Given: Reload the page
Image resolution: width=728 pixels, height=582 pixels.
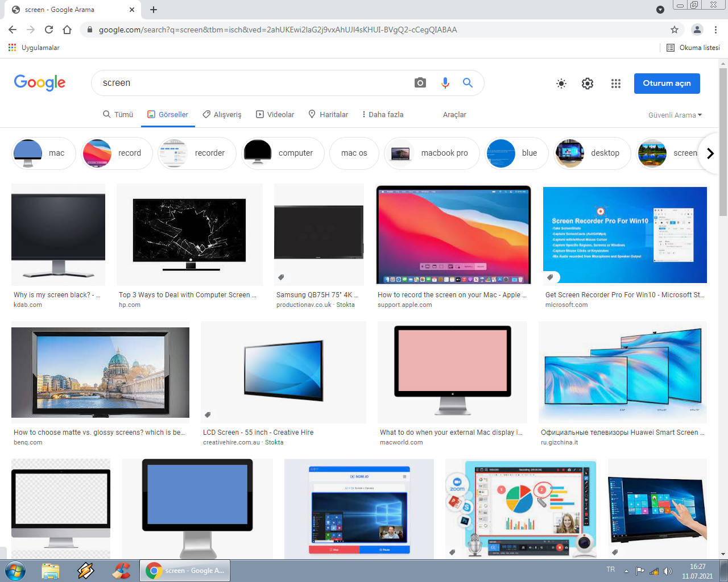Looking at the screenshot, I should point(49,30).
